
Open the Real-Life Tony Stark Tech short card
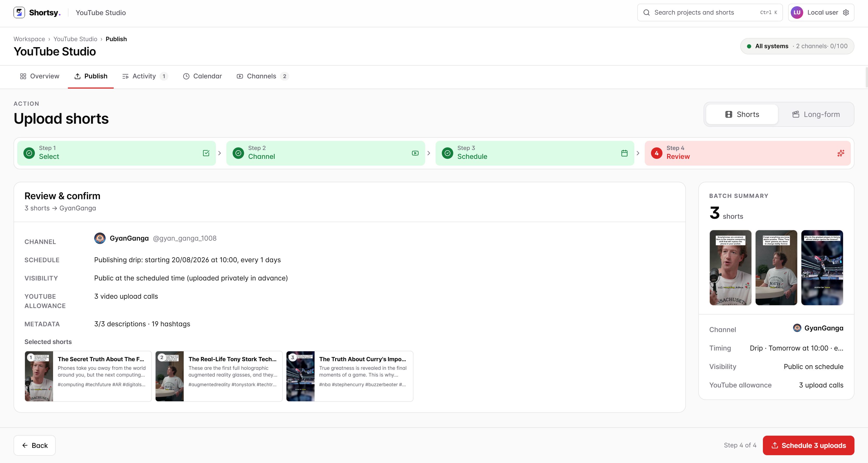(219, 376)
